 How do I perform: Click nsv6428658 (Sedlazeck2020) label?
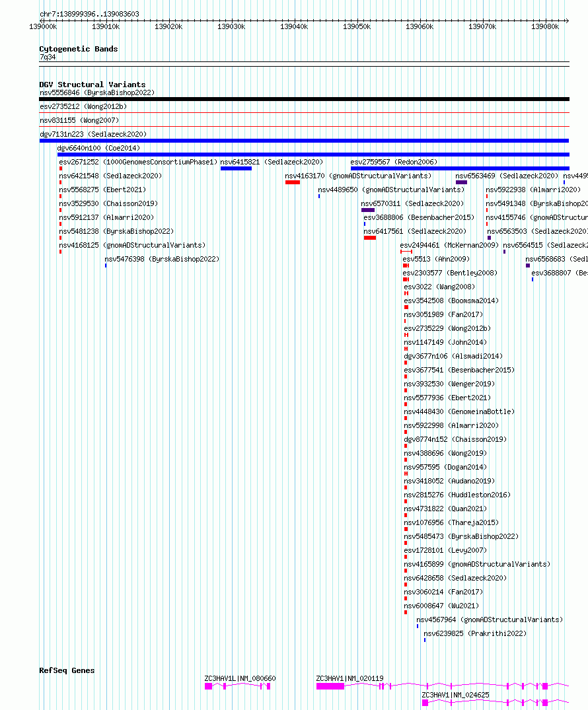click(x=455, y=579)
